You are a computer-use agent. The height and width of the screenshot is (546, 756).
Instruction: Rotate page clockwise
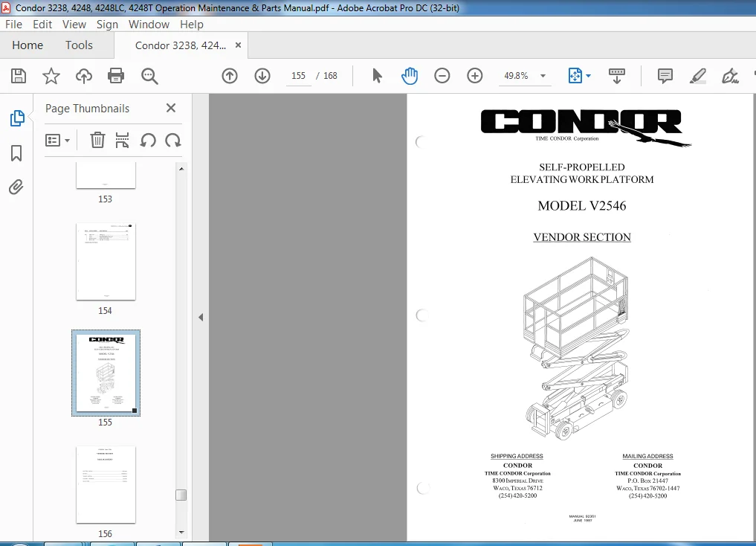pos(172,141)
